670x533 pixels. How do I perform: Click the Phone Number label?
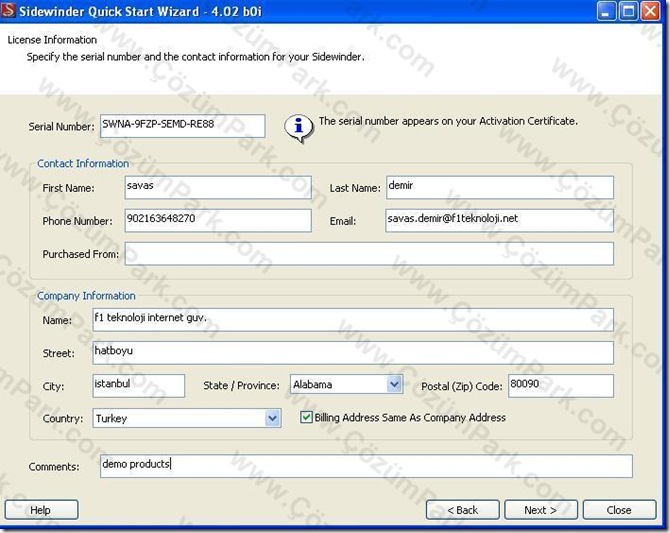tap(77, 221)
